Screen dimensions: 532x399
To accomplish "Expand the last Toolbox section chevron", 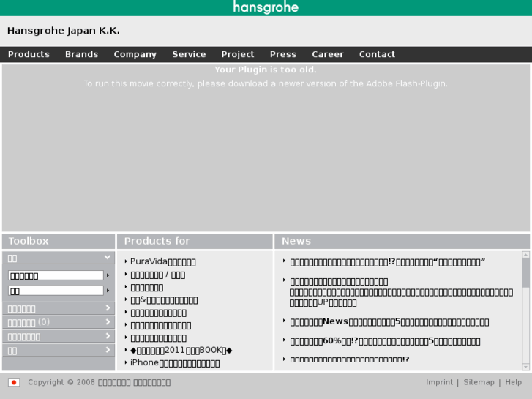I will coord(108,350).
